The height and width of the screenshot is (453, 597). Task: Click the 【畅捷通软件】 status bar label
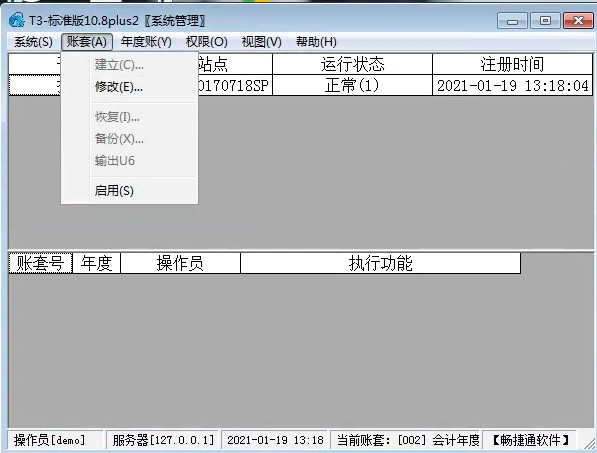tap(530, 440)
